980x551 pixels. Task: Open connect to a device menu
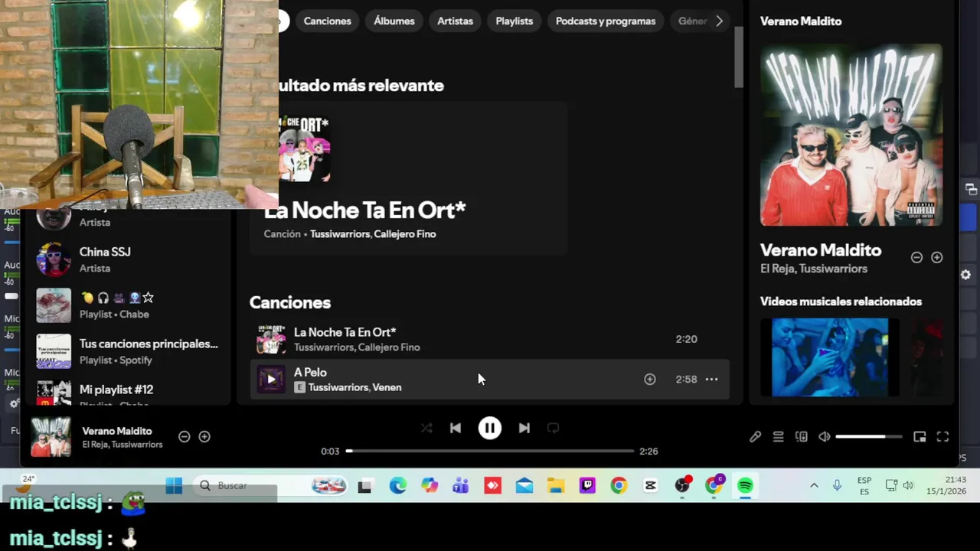(x=801, y=436)
